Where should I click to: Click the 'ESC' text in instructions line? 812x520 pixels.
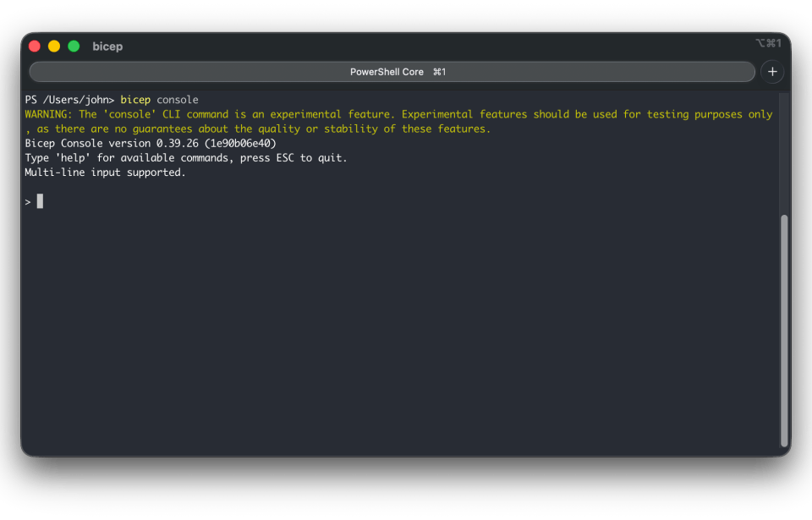pyautogui.click(x=286, y=157)
